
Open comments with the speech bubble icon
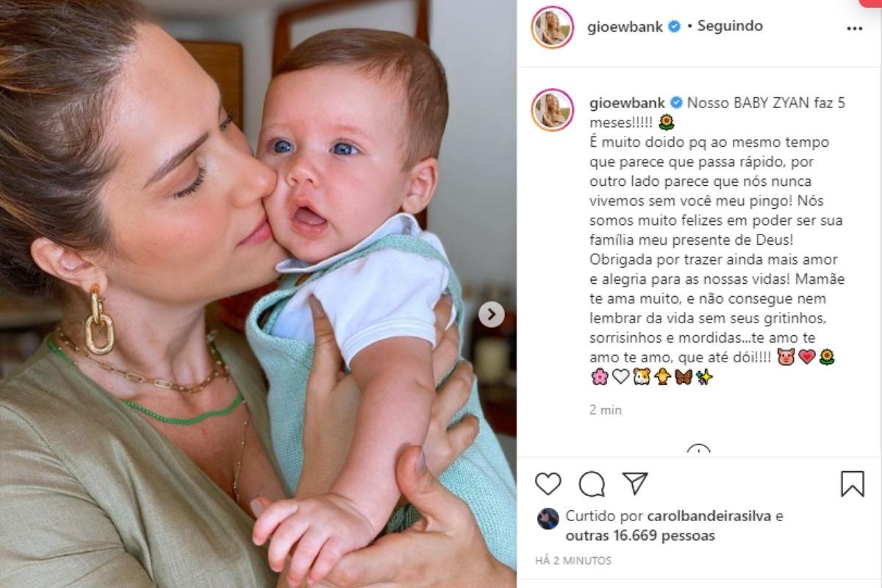(591, 484)
